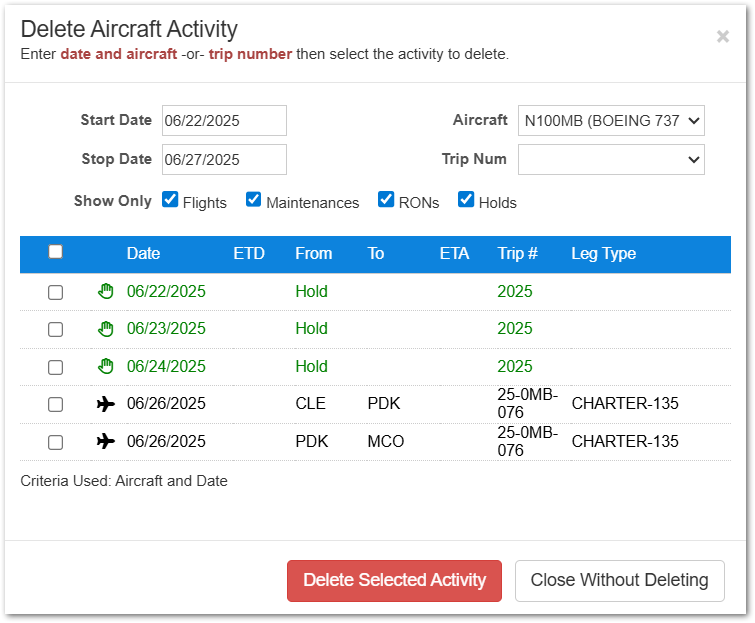Click the Leg Type column header

click(603, 254)
